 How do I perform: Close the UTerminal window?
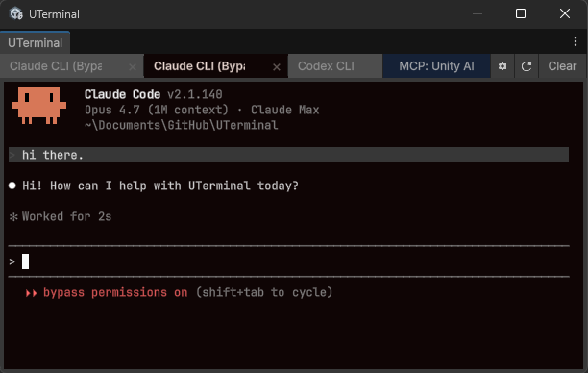click(x=565, y=13)
